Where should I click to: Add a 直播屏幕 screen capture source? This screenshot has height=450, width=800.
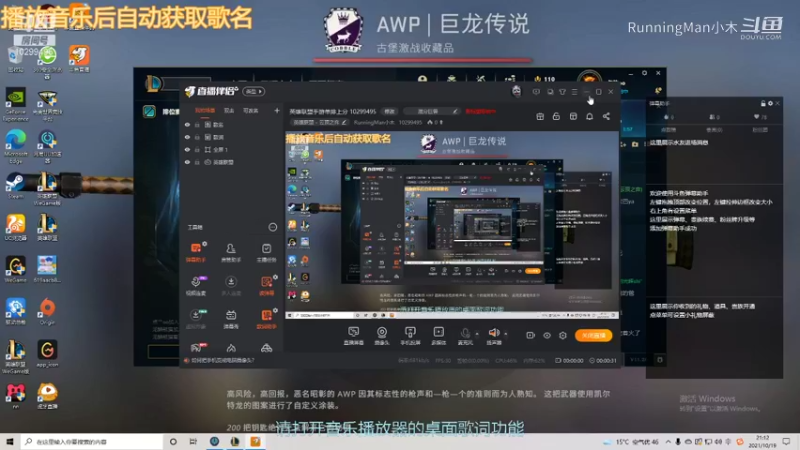tap(353, 336)
